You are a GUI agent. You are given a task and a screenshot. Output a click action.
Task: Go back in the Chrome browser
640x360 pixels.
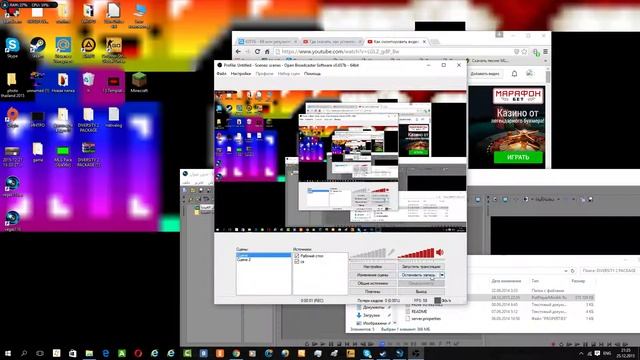coord(239,51)
